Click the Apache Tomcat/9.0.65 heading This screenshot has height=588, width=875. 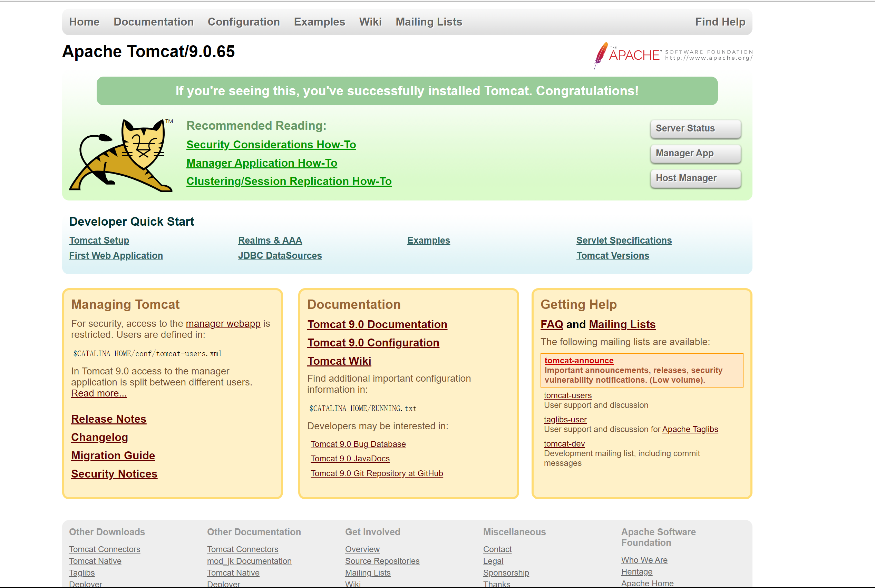[x=148, y=51]
